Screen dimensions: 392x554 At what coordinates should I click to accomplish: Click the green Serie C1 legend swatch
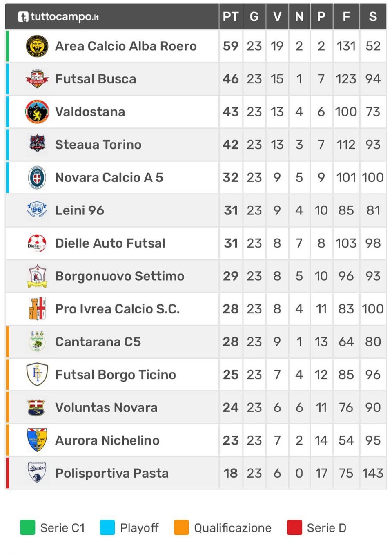pos(28,527)
